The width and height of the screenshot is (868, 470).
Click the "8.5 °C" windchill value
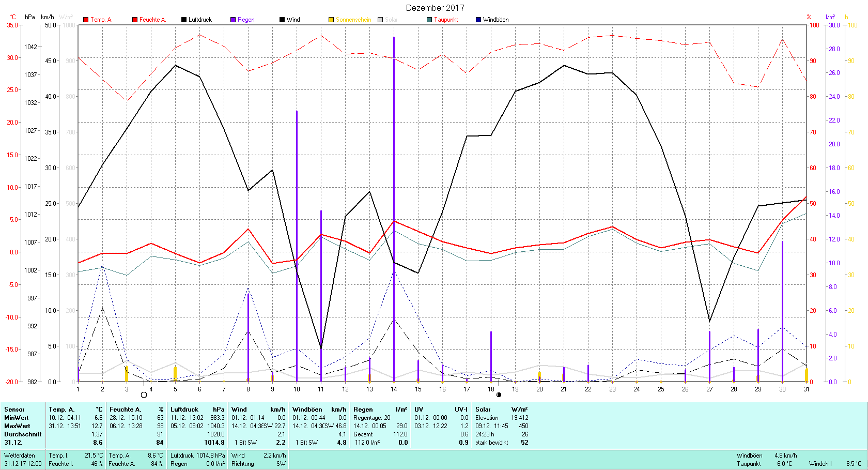[854, 464]
